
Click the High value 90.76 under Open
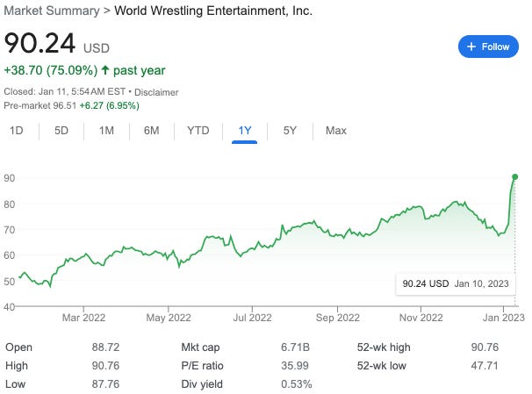105,366
